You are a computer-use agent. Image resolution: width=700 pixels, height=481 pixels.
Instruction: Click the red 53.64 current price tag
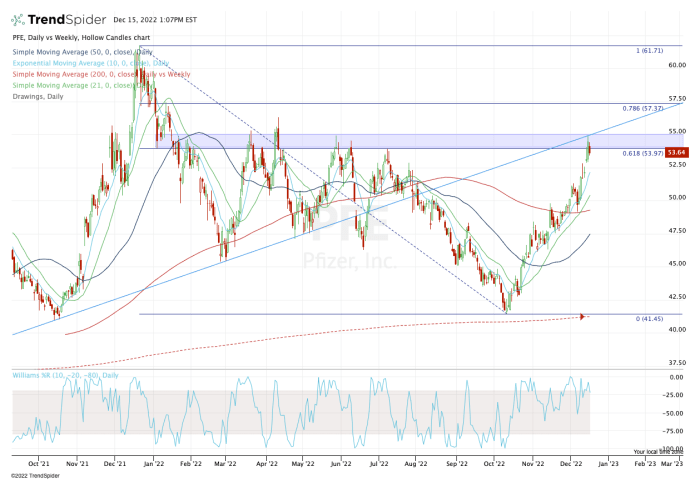[676, 152]
